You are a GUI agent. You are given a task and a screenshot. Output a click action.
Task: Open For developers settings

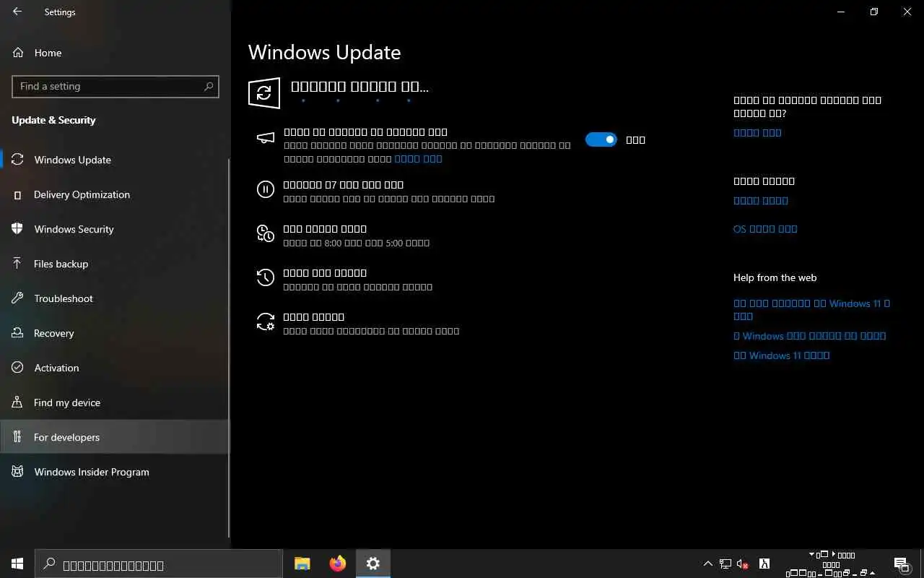point(115,437)
